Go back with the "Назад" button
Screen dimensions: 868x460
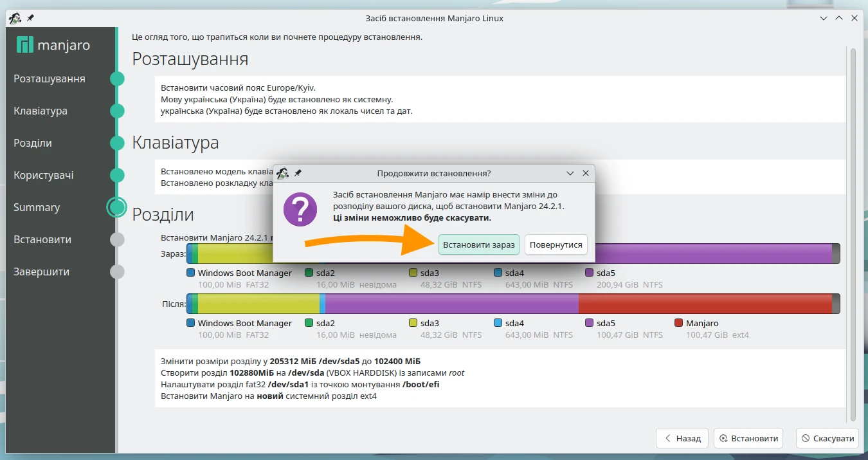[682, 438]
